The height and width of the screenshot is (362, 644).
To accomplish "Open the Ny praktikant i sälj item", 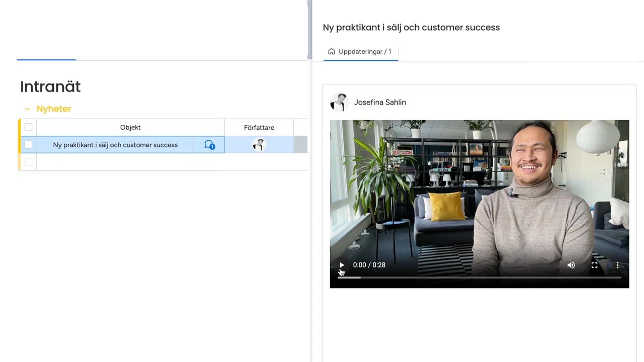I will pos(115,145).
